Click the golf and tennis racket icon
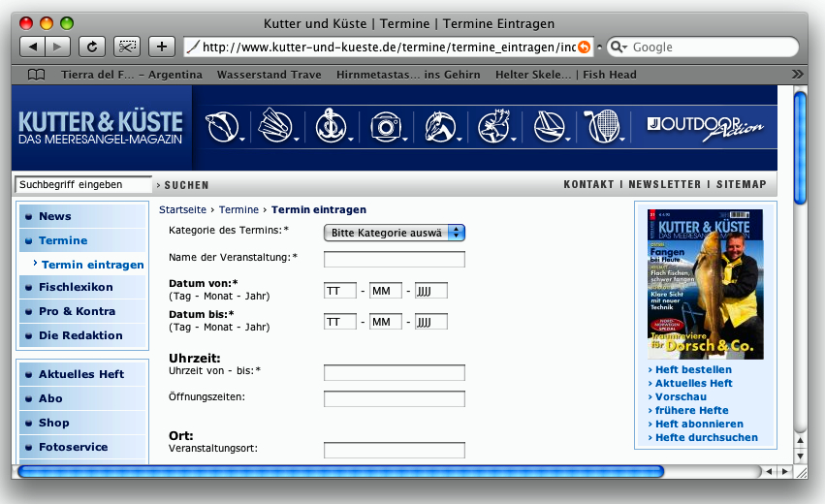825x504 pixels. (604, 126)
